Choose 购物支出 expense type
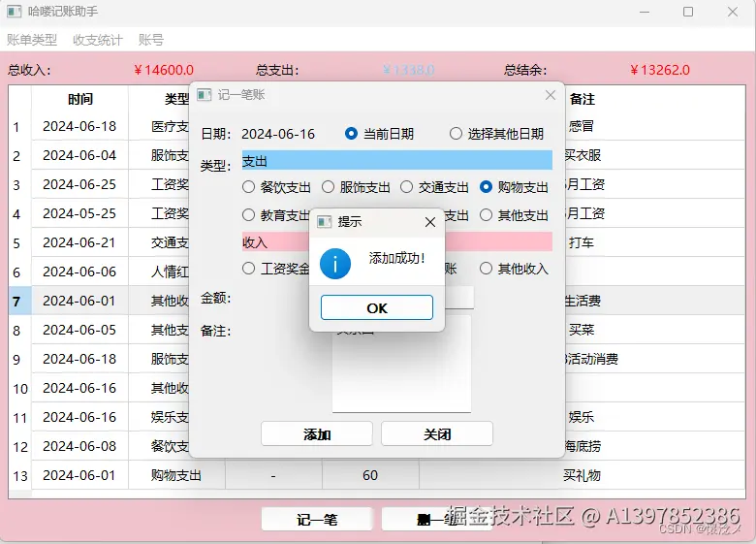Viewport: 756px width, 544px height. tap(514, 186)
